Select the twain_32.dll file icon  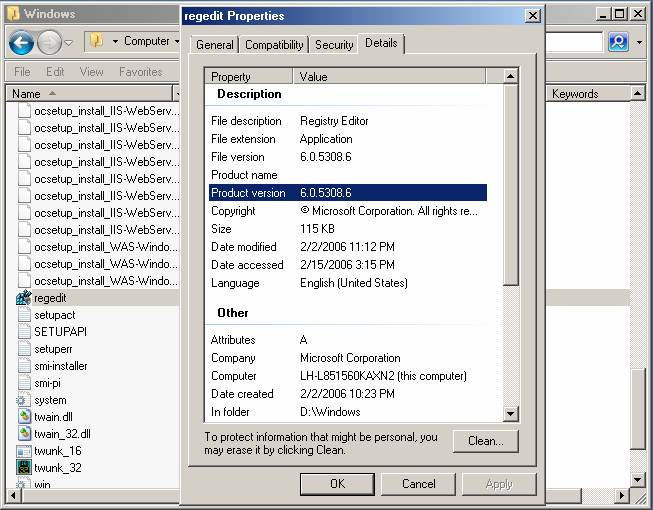pyautogui.click(x=24, y=434)
